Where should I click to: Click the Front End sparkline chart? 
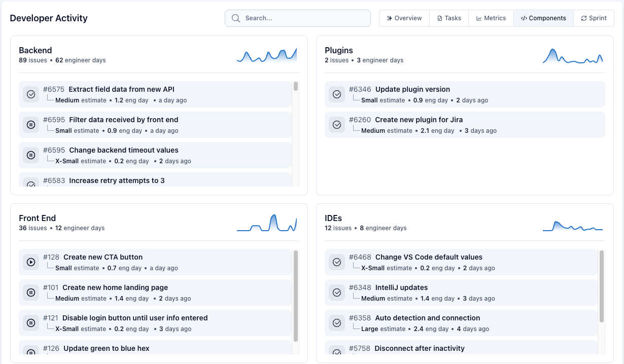tap(267, 222)
